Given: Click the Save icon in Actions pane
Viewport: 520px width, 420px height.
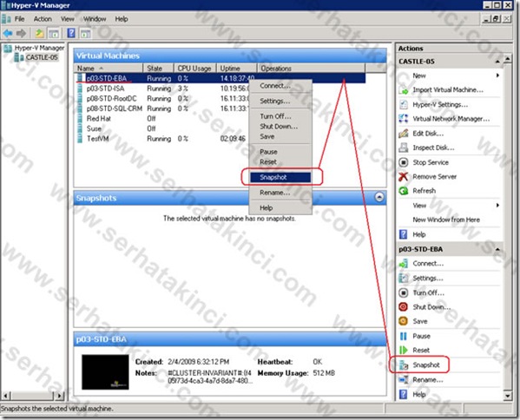Looking at the screenshot, I should [404, 321].
